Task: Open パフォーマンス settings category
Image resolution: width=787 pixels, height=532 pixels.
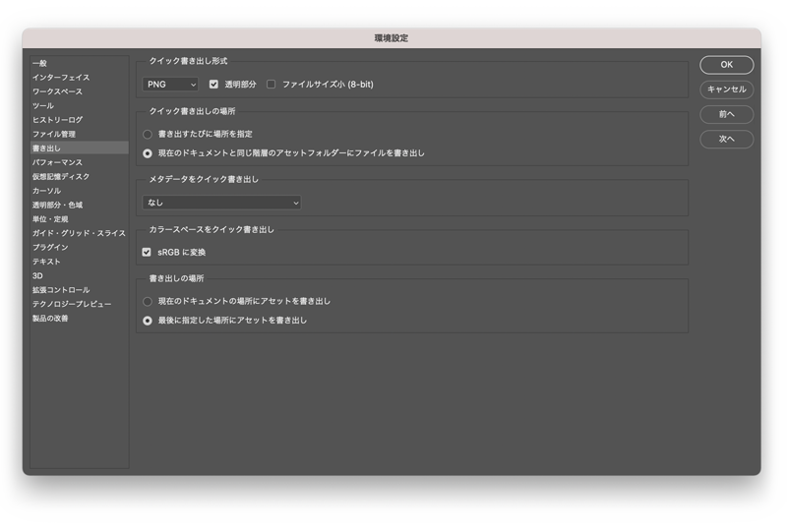Action: point(57,162)
